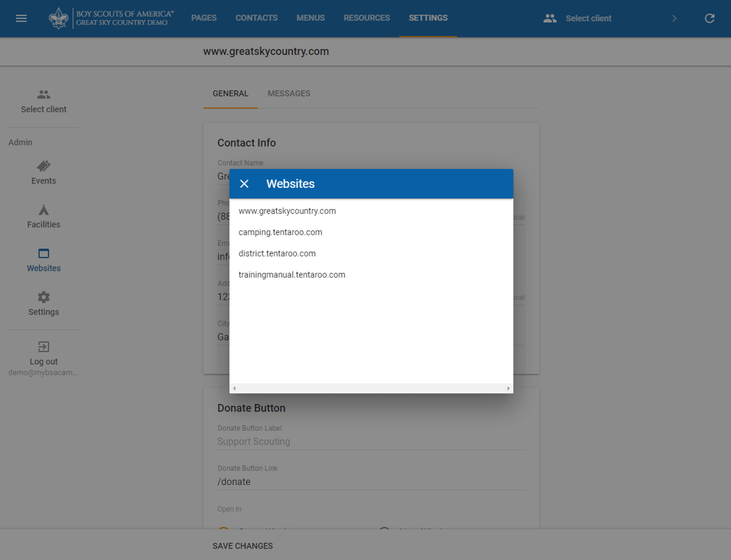Viewport: 731px width, 560px height.
Task: Click the dialog scrollbar left arrow
Action: pos(234,389)
